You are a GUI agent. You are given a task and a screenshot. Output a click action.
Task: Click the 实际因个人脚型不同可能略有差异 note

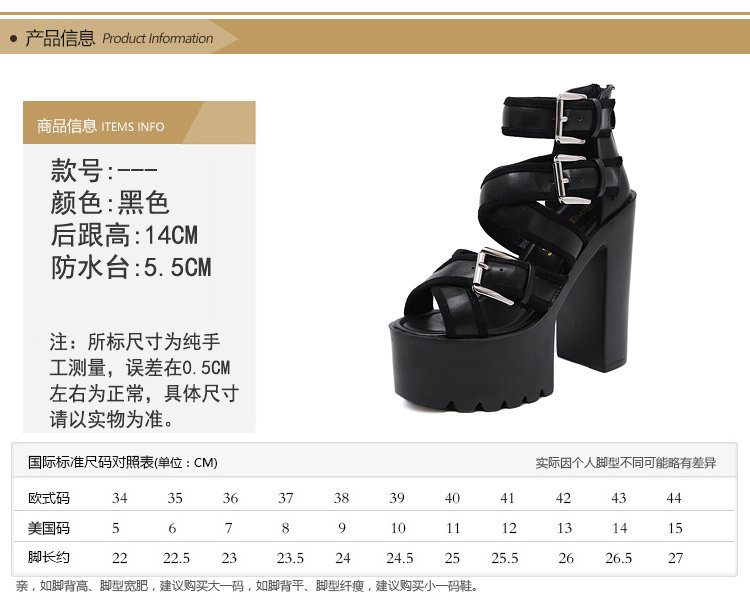626,462
